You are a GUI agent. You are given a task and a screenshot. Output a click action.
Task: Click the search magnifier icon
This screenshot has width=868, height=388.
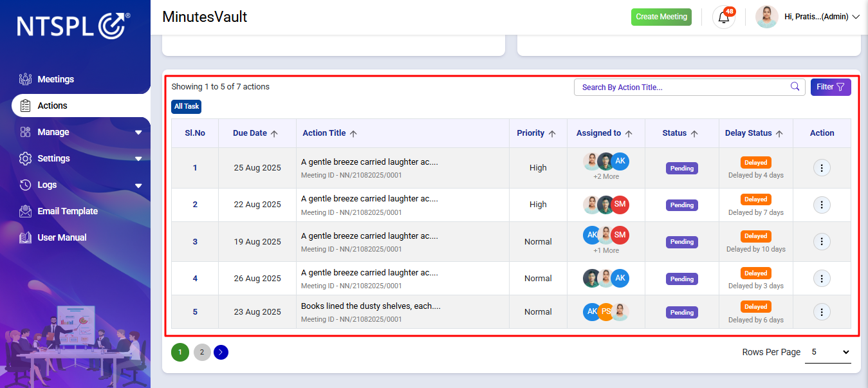[795, 87]
